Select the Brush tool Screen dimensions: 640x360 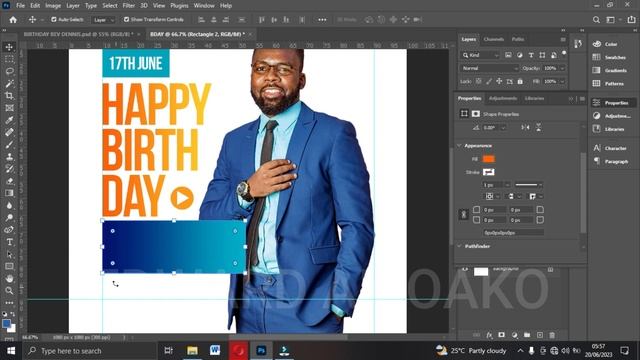(x=9, y=144)
